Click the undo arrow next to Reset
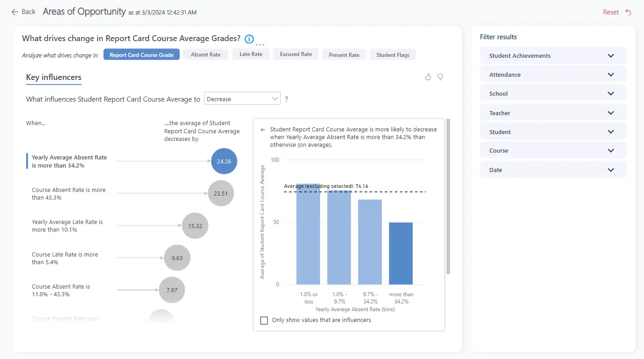Screen dimensions: 644x359 coord(628,12)
